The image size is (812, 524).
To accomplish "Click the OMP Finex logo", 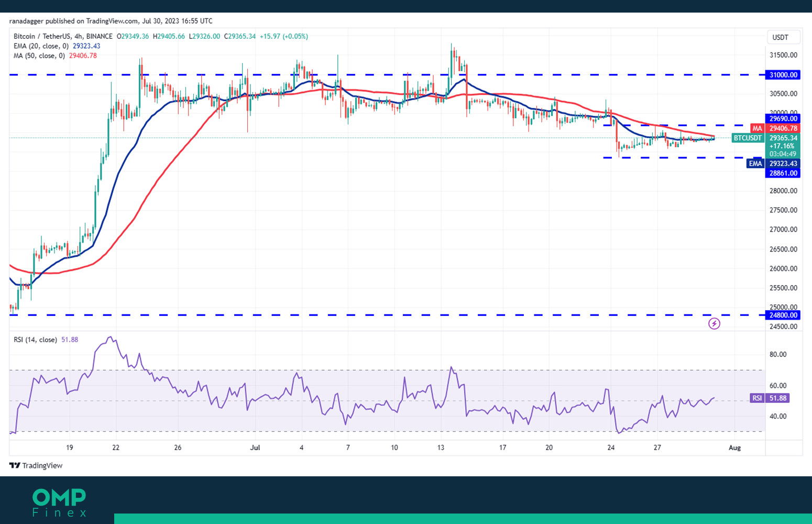I will coord(59,503).
